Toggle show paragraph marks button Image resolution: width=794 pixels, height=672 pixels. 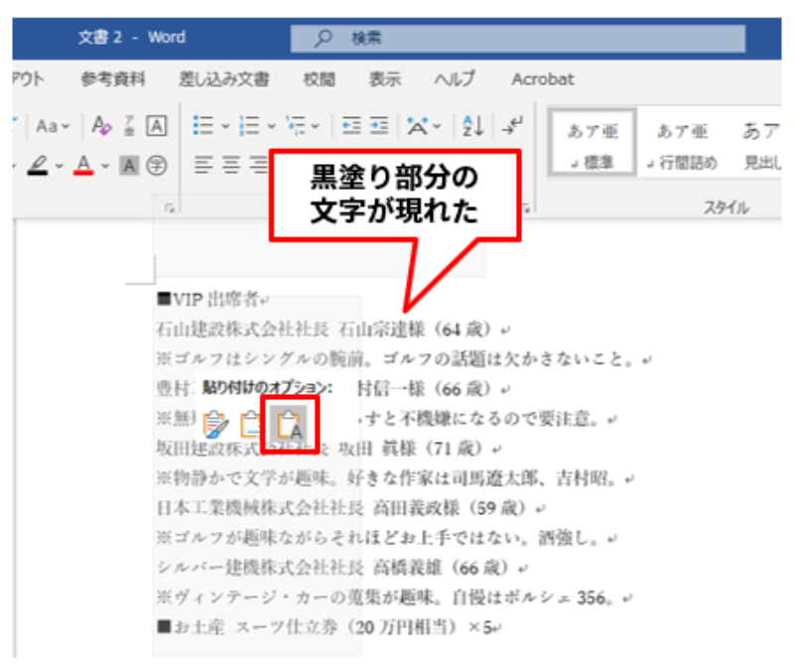tap(511, 126)
